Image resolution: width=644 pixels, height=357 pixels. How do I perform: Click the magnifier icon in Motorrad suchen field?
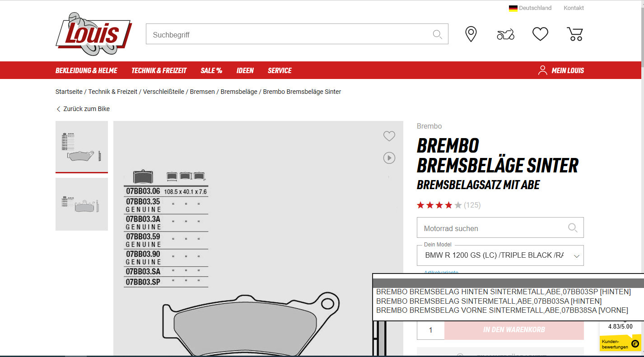[573, 228]
